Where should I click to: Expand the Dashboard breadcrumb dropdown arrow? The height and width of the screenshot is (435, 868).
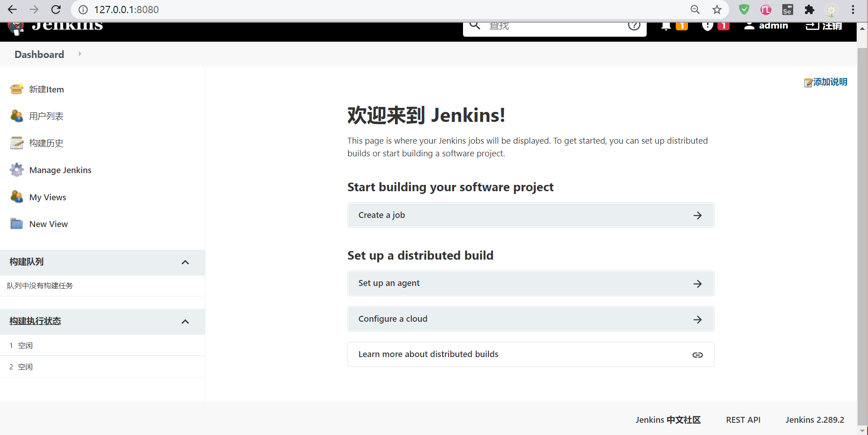click(80, 54)
